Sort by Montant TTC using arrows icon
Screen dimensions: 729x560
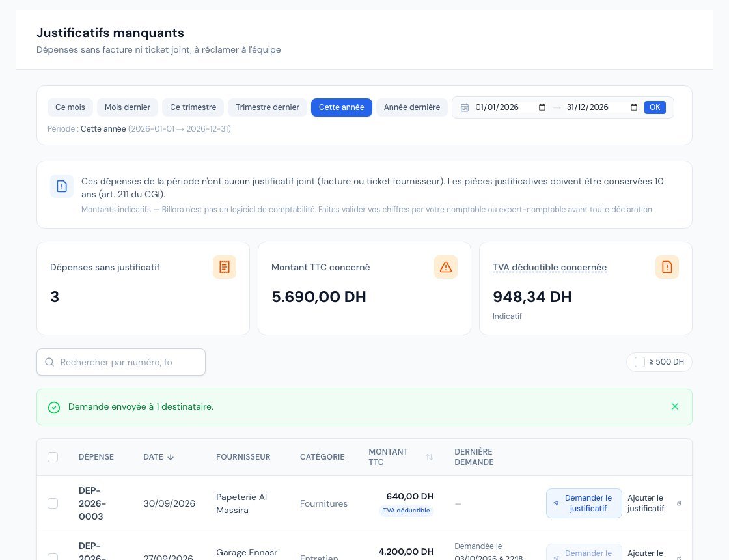pyautogui.click(x=429, y=457)
